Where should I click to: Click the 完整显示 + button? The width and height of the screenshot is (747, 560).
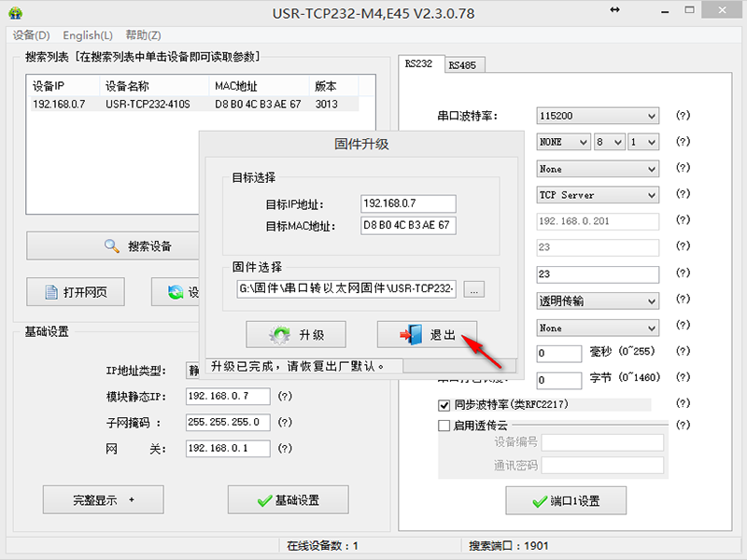click(x=104, y=500)
